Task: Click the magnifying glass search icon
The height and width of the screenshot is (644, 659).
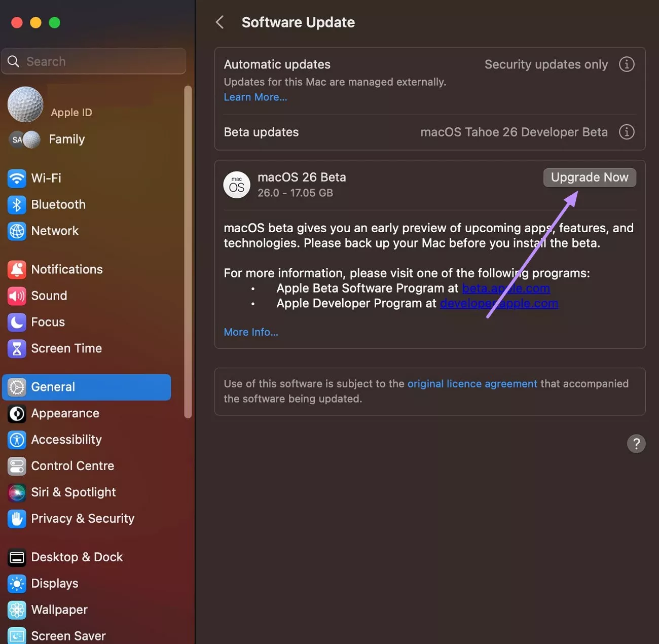Action: [x=14, y=61]
